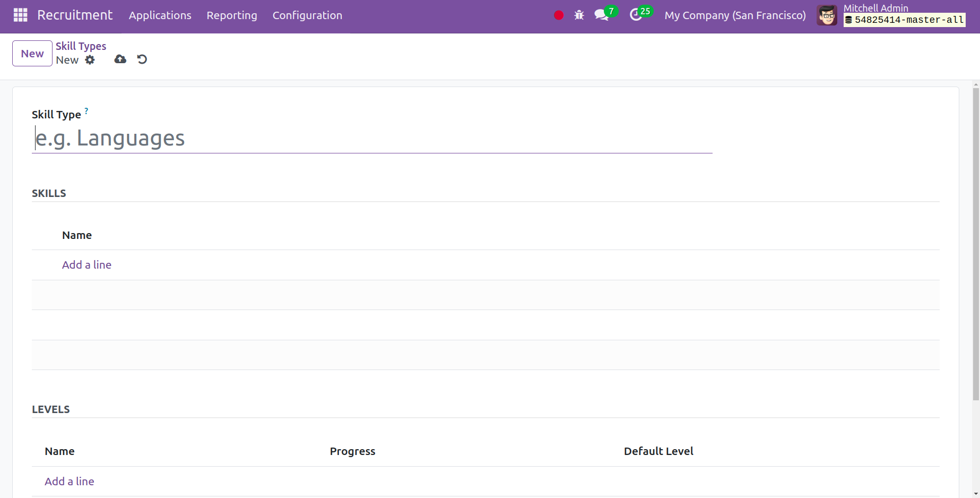Open the conversations chat icon

(x=602, y=15)
